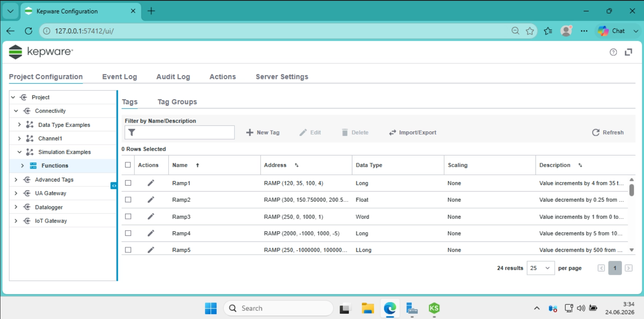Click the tag table vertical scrollbar thumb
Image resolution: width=644 pixels, height=319 pixels.
click(632, 190)
